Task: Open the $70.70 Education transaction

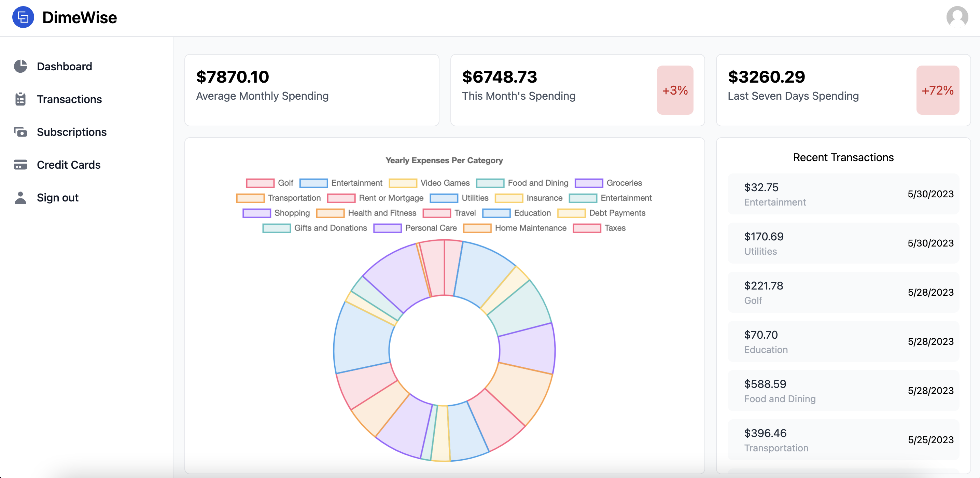Action: click(x=843, y=341)
